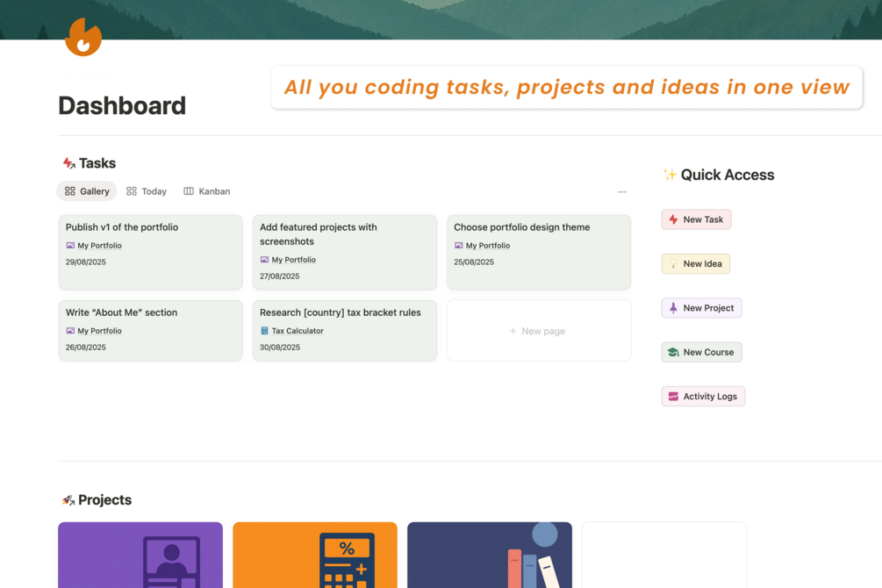Click the chart icon on Activity Logs
The width and height of the screenshot is (882, 588).
click(x=673, y=397)
